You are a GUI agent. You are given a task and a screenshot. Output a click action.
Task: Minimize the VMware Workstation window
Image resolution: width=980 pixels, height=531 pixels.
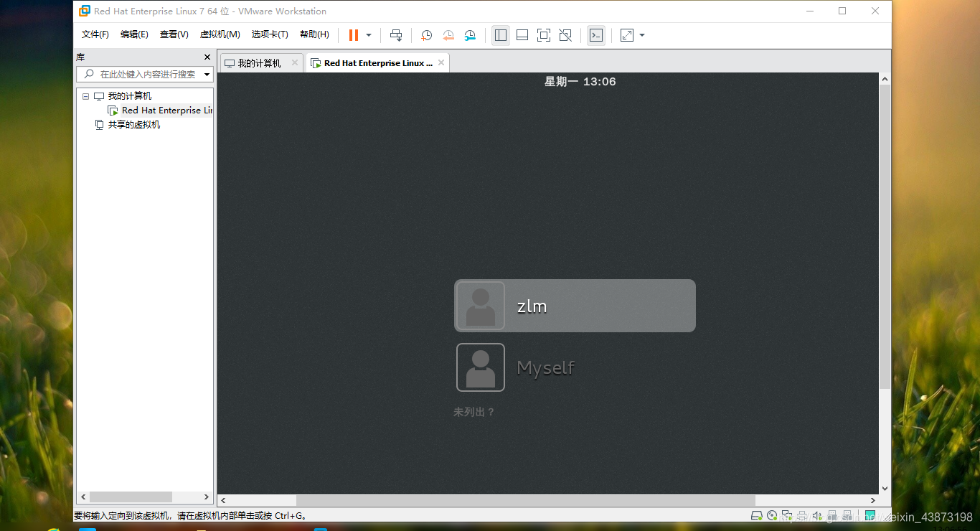click(809, 11)
